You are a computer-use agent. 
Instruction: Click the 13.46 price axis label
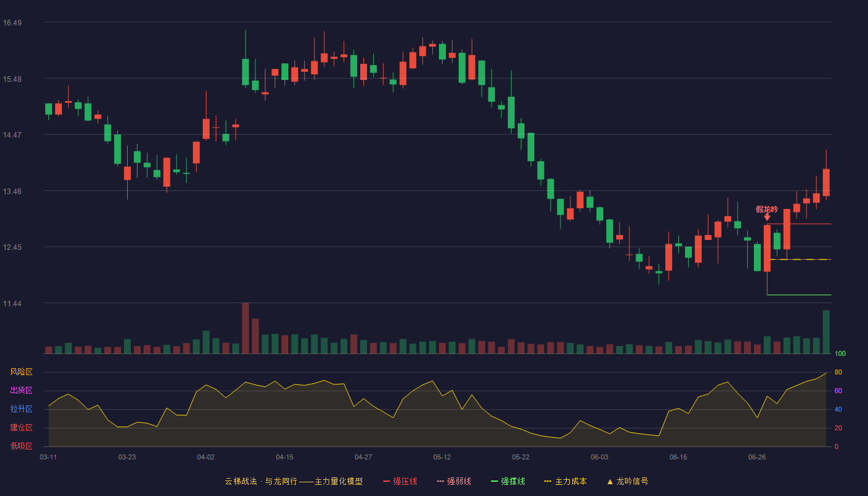point(12,192)
